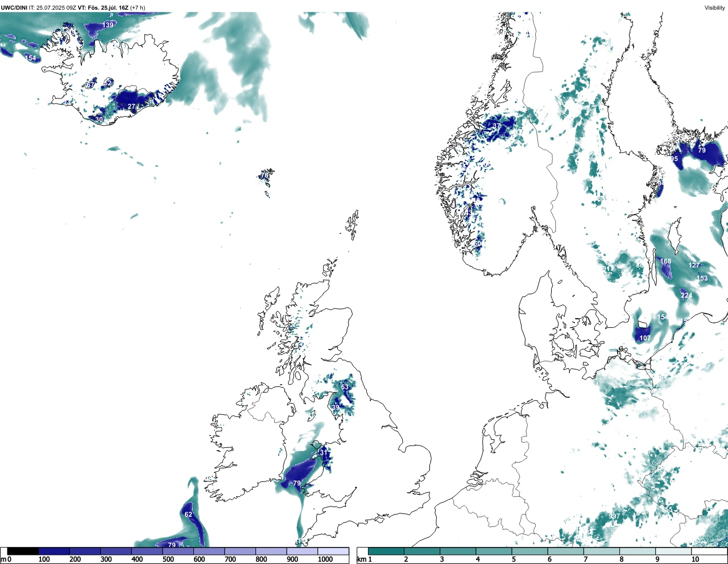Click the pale lavender 900–1000 m legend segment
728x564 pixels.
(302, 551)
